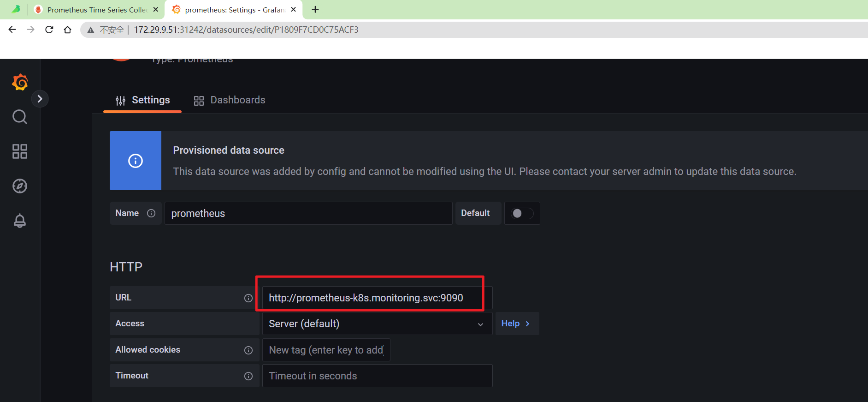Switch to the Settings tab
Image resolution: width=868 pixels, height=402 pixels.
(x=142, y=100)
